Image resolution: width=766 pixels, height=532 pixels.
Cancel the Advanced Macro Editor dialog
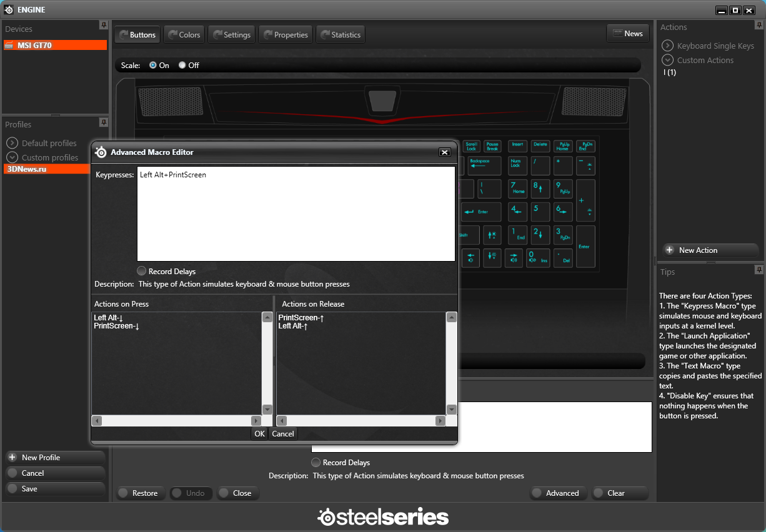[283, 433]
